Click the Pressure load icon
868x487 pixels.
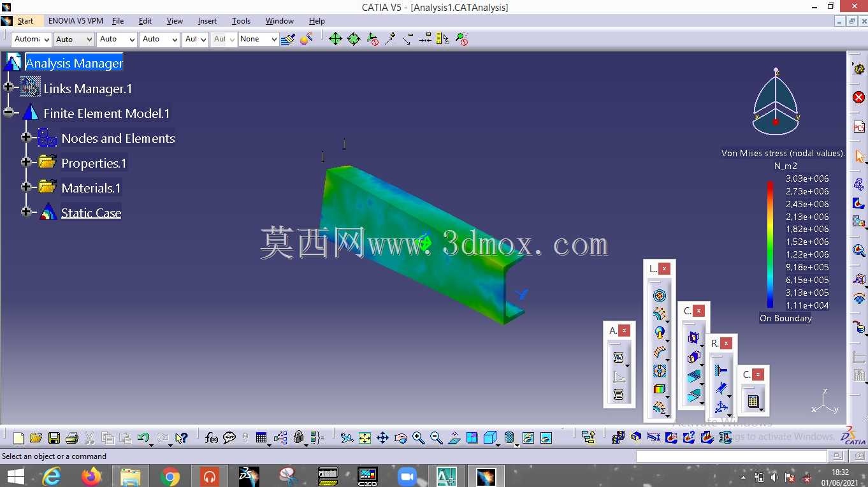point(659,296)
